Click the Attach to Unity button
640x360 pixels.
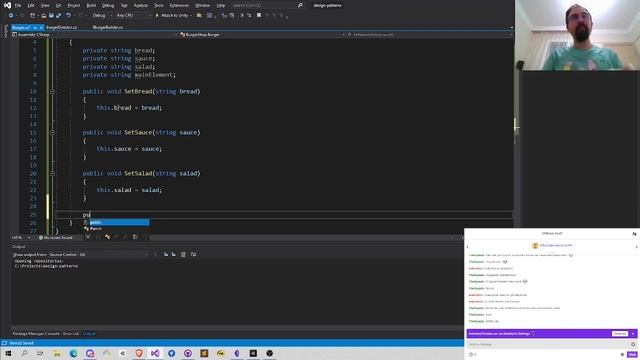(x=171, y=16)
